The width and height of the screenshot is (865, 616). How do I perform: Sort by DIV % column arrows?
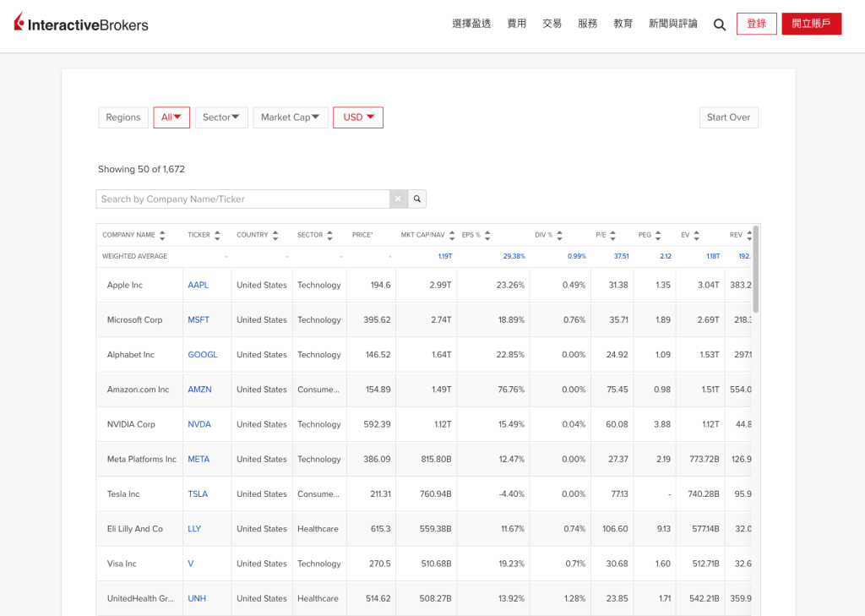(559, 235)
